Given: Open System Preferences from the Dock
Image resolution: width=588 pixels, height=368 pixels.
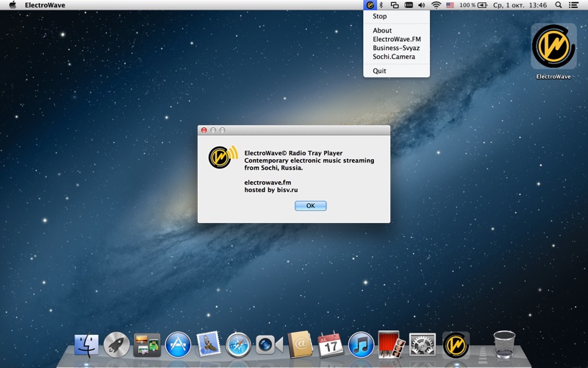Looking at the screenshot, I should point(422,344).
